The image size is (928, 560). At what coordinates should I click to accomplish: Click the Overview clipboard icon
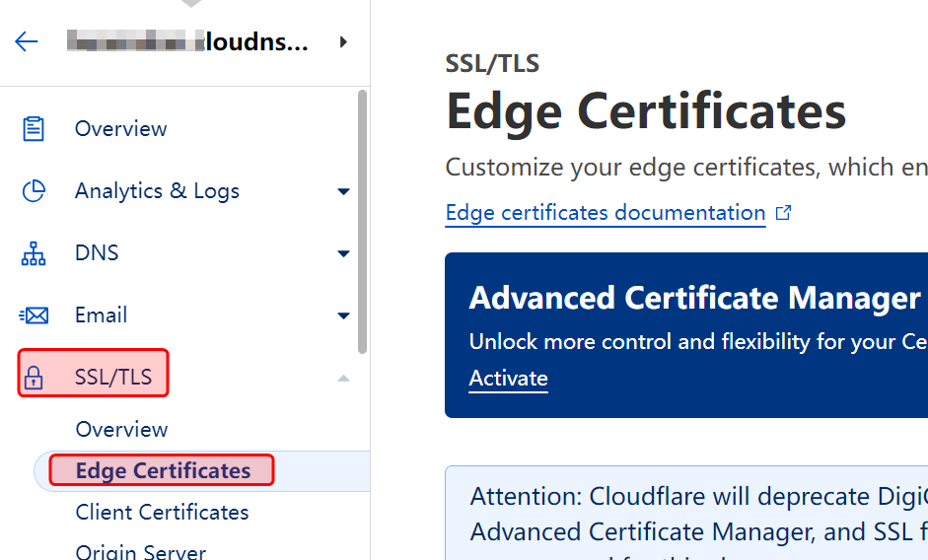pos(34,129)
